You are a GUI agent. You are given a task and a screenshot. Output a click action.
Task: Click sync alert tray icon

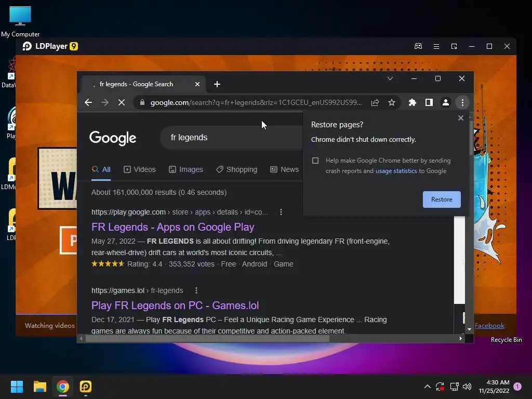coord(440,387)
